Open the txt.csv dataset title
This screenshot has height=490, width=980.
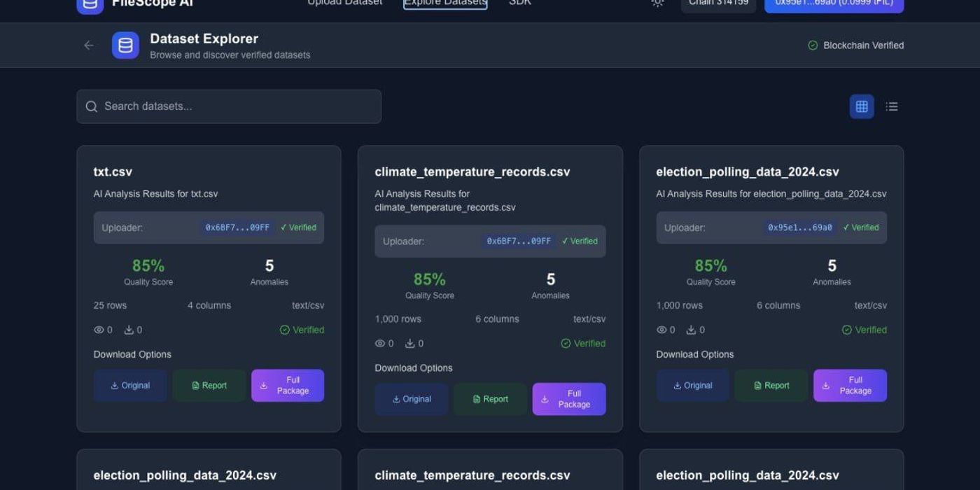coord(113,171)
